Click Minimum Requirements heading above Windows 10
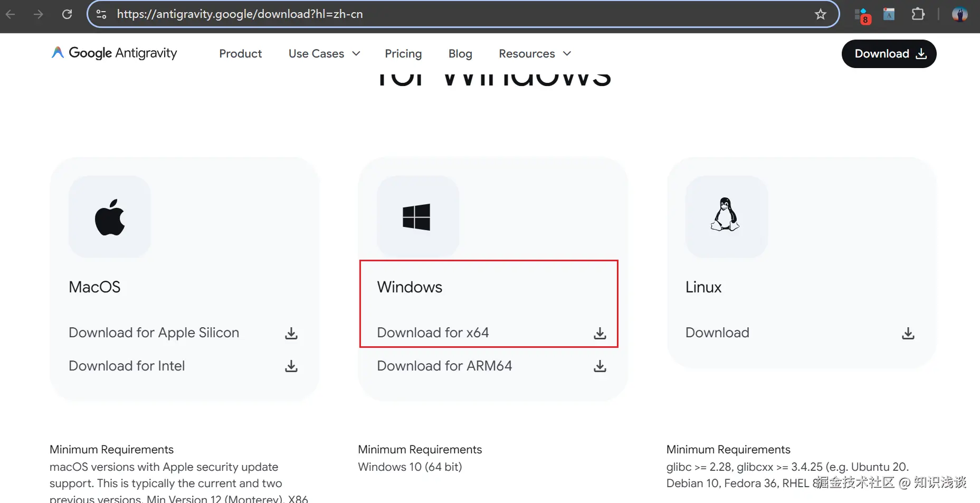 [x=420, y=450]
